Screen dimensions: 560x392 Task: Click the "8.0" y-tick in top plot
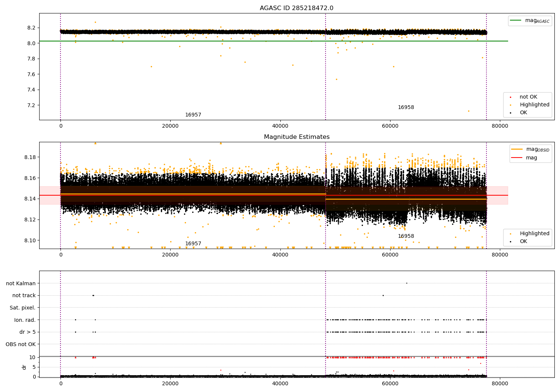[x=31, y=43]
